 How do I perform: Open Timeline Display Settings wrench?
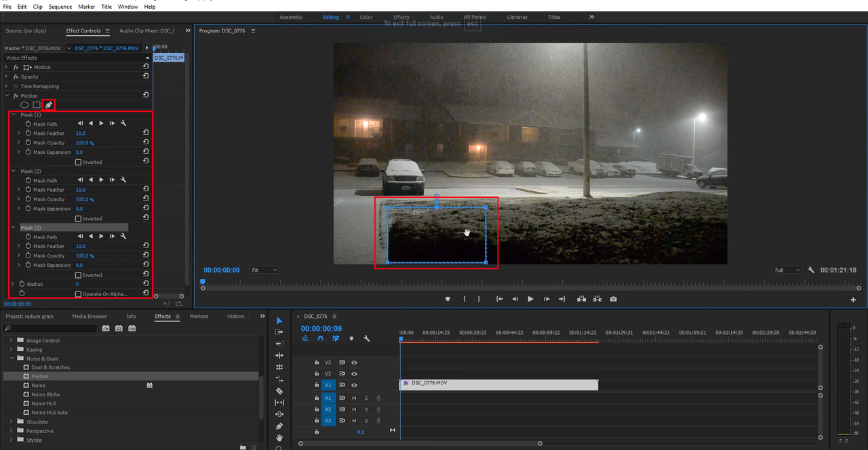point(367,338)
